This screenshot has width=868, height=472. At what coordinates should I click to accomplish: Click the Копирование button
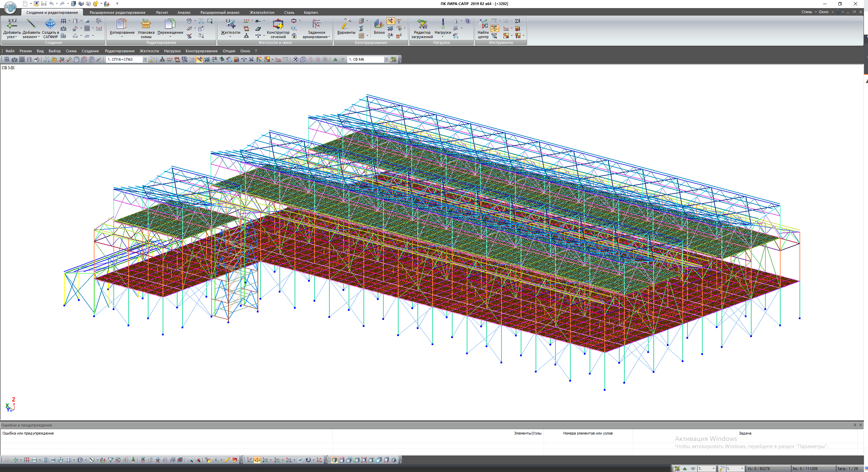click(x=122, y=27)
